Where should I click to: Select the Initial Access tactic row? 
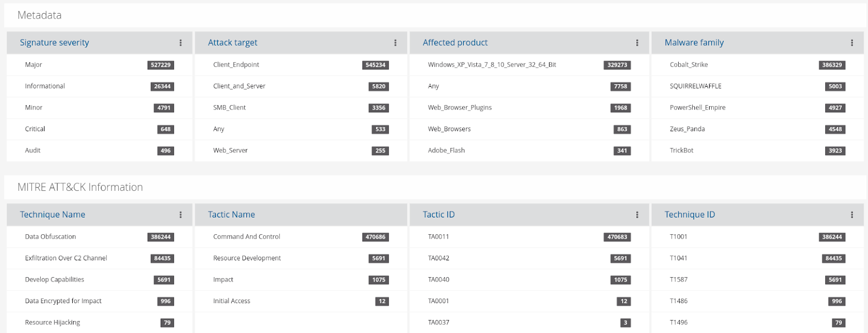click(x=301, y=301)
